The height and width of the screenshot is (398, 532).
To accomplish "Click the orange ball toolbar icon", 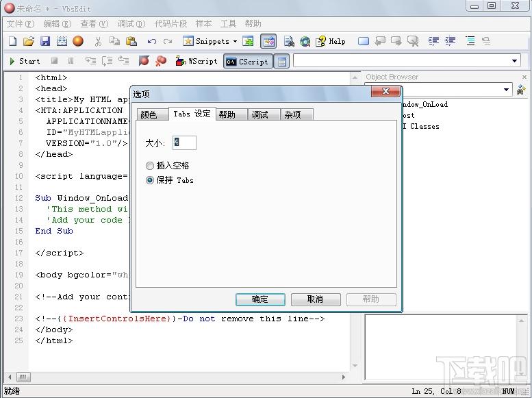I will coord(78,41).
